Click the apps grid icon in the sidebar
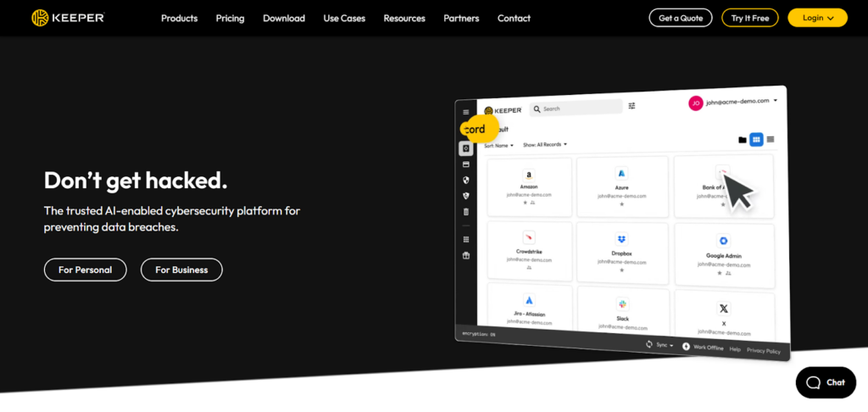Viewport: 868px width, 412px height. tap(465, 239)
